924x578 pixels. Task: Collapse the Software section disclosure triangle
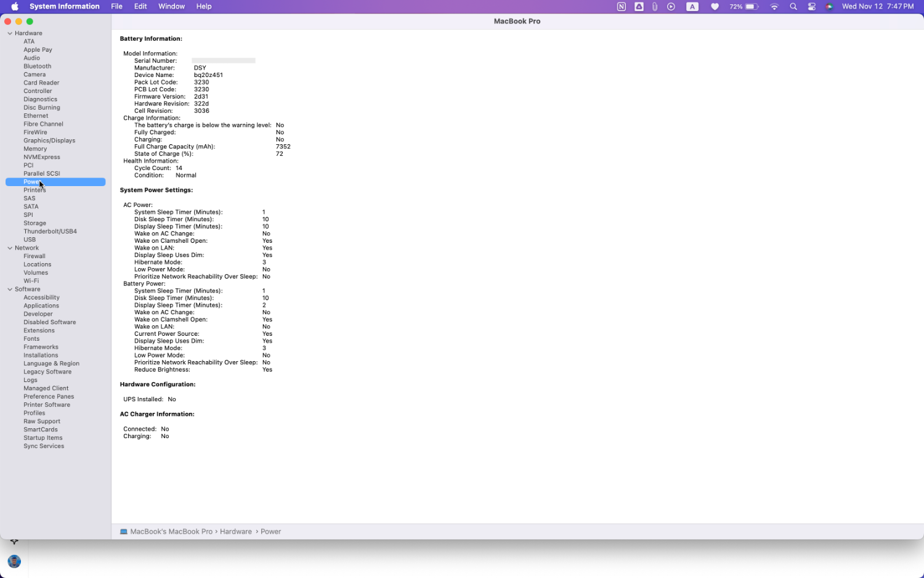pyautogui.click(x=10, y=290)
